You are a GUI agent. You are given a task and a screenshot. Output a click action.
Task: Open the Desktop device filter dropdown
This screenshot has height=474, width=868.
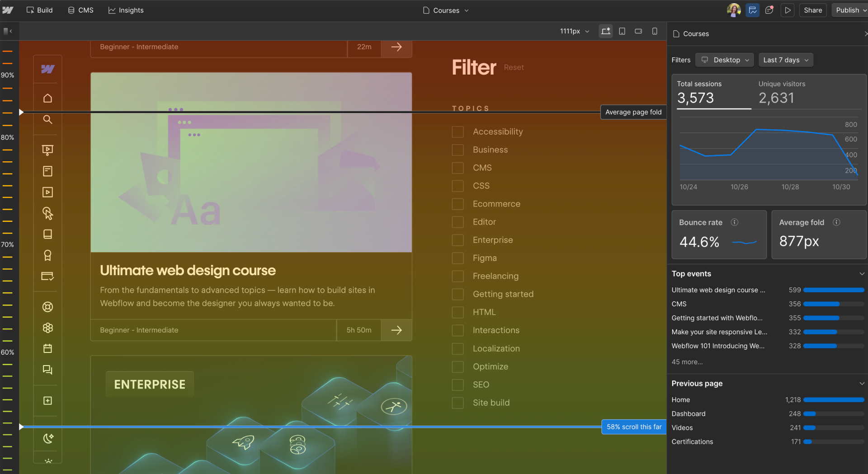tap(724, 60)
